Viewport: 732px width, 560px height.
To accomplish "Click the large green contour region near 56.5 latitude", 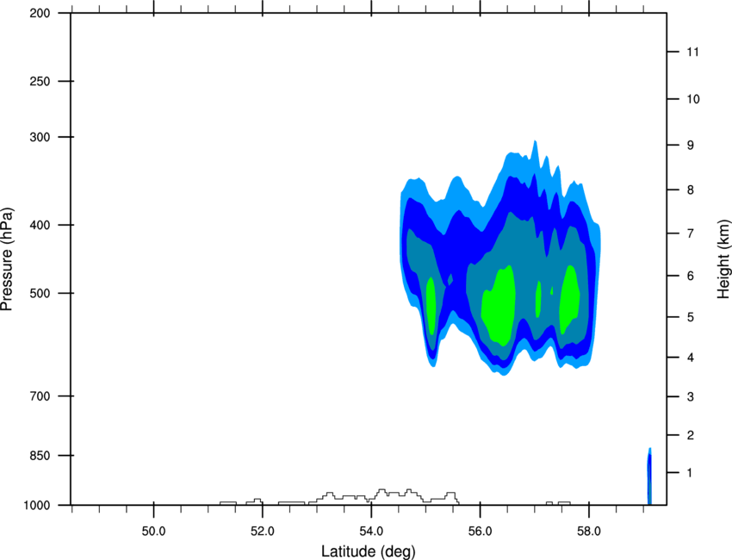I will click(x=499, y=306).
